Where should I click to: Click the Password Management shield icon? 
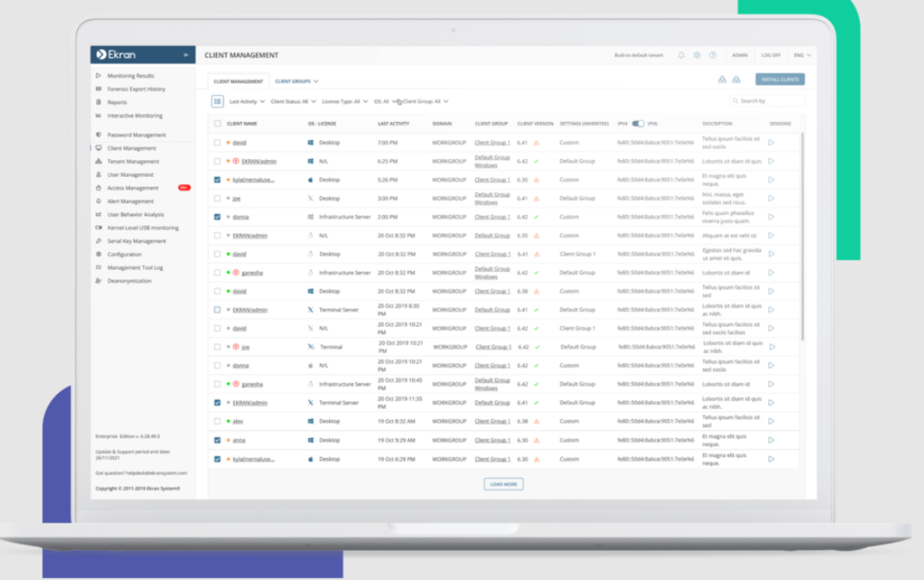coord(98,135)
